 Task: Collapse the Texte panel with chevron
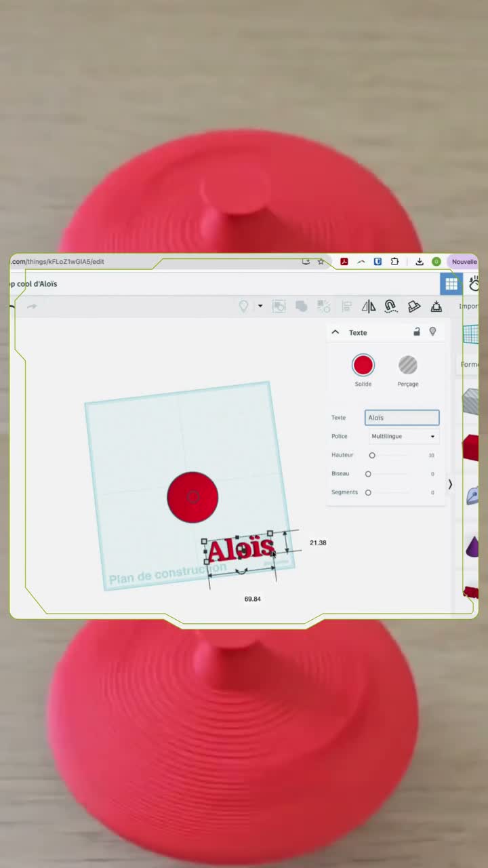pos(335,332)
